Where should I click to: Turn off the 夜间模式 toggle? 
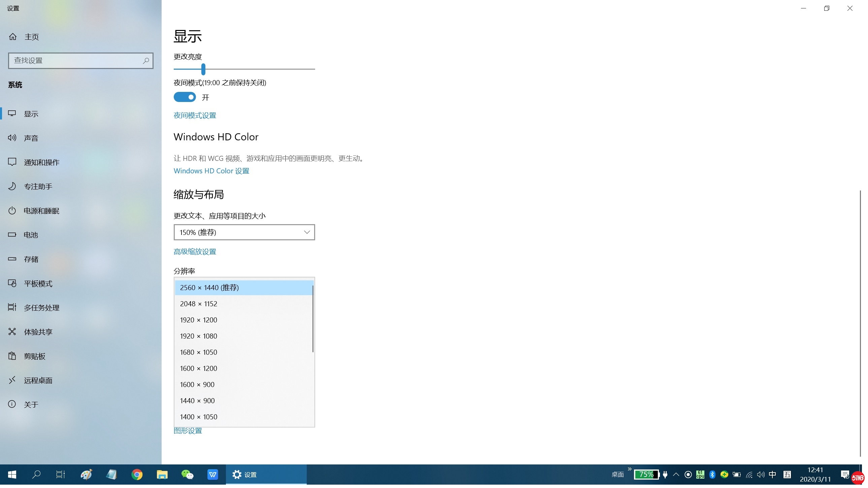[x=185, y=97]
